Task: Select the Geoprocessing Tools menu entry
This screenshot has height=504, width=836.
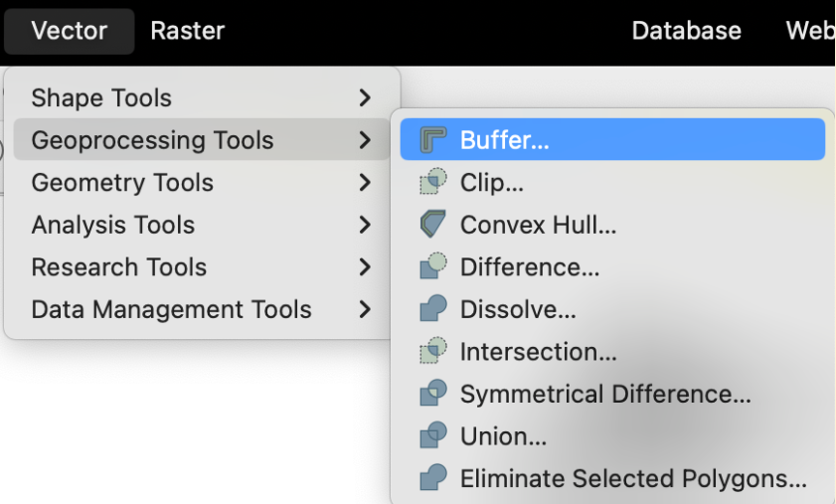Action: [153, 140]
